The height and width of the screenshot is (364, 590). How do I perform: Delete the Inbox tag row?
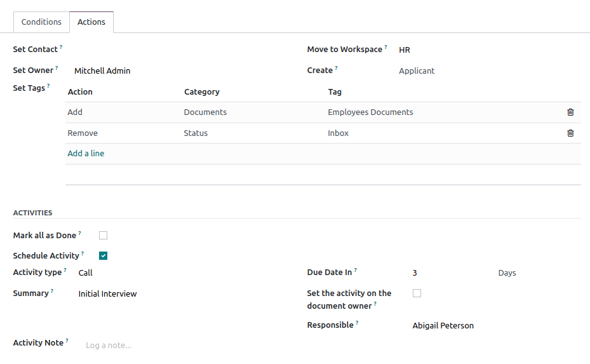click(x=570, y=133)
